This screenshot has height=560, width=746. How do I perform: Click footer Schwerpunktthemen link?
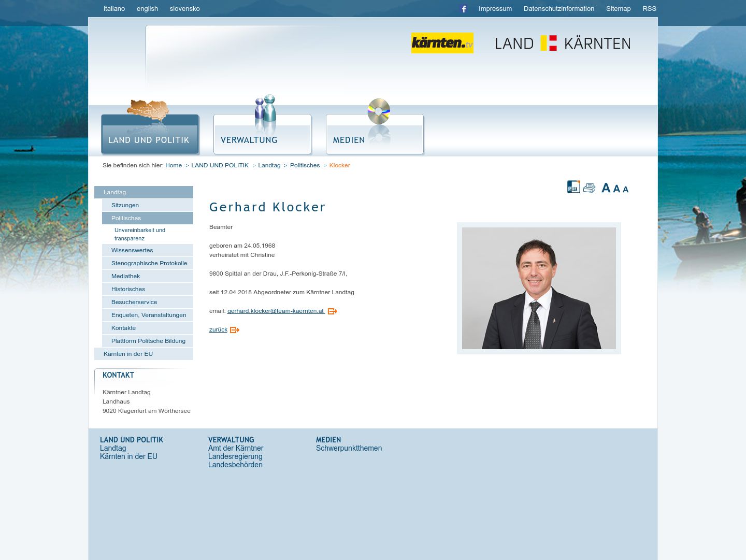pyautogui.click(x=349, y=448)
